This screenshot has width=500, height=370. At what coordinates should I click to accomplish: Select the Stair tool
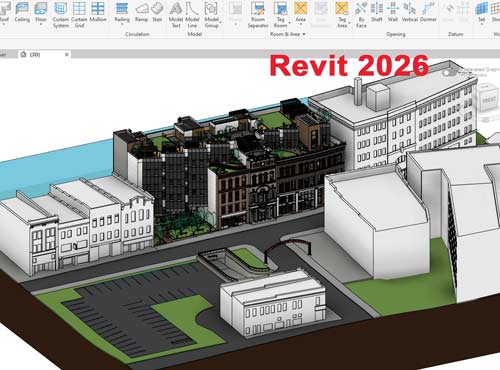click(157, 12)
